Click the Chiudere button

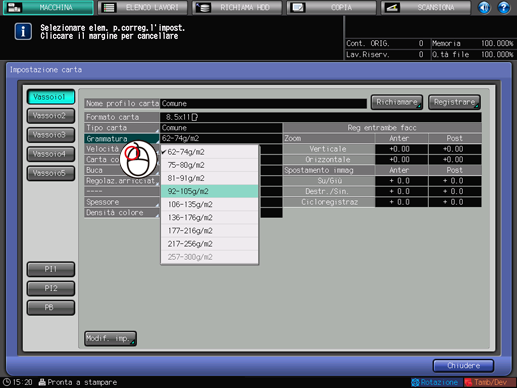(463, 366)
